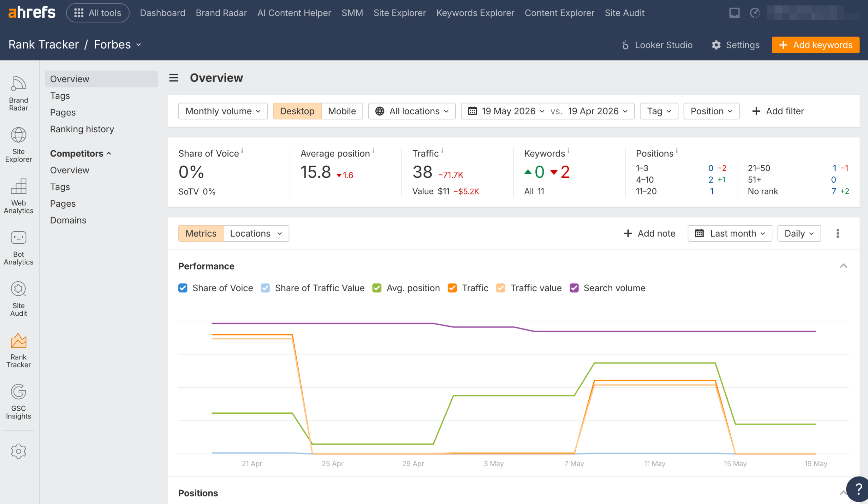The width and height of the screenshot is (868, 504).
Task: Open Site Audit in top navigation
Action: [625, 13]
